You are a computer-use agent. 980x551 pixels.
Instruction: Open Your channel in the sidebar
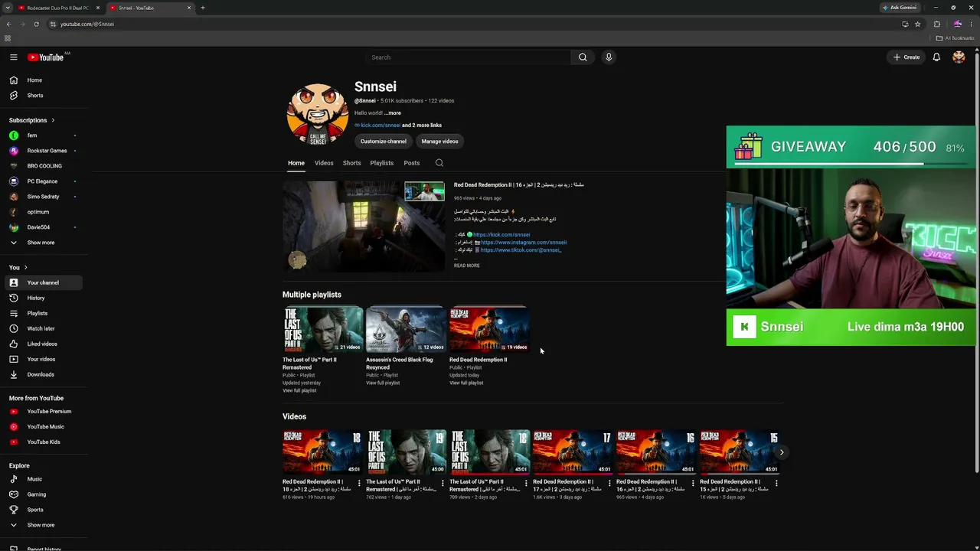pyautogui.click(x=42, y=282)
